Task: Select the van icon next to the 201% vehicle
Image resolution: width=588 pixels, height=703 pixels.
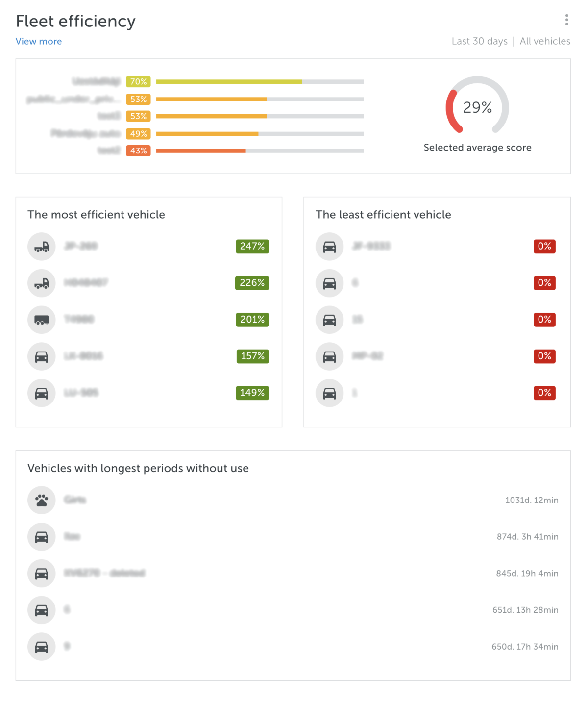Action: (41, 320)
